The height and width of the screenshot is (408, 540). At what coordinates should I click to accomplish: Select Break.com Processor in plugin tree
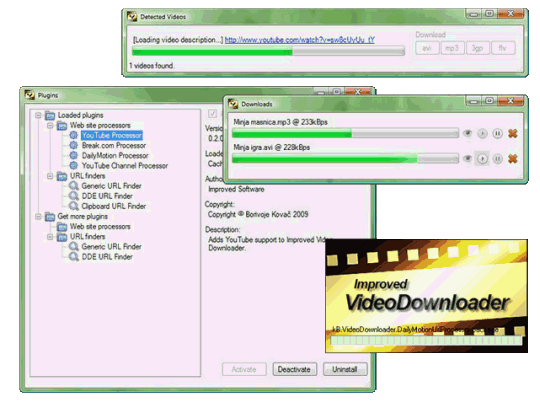(x=114, y=145)
